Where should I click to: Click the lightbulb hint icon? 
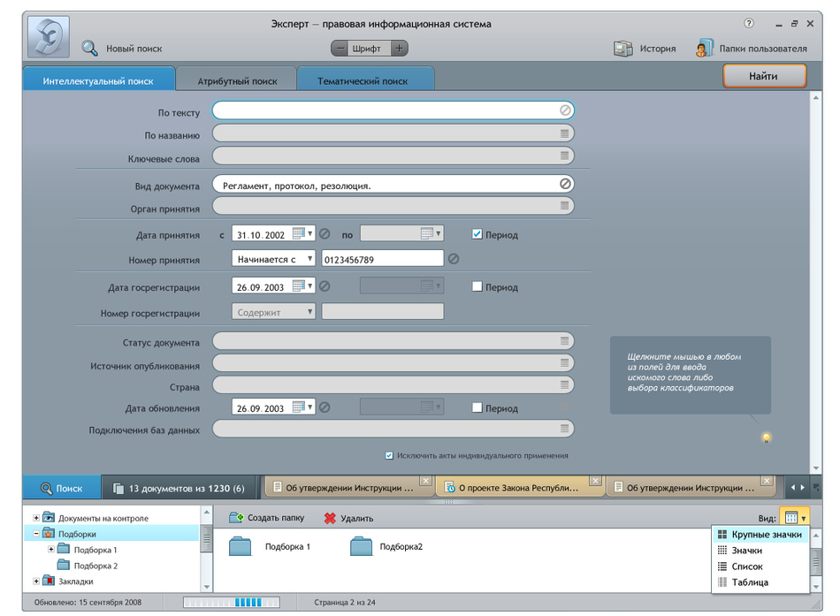coord(767,437)
